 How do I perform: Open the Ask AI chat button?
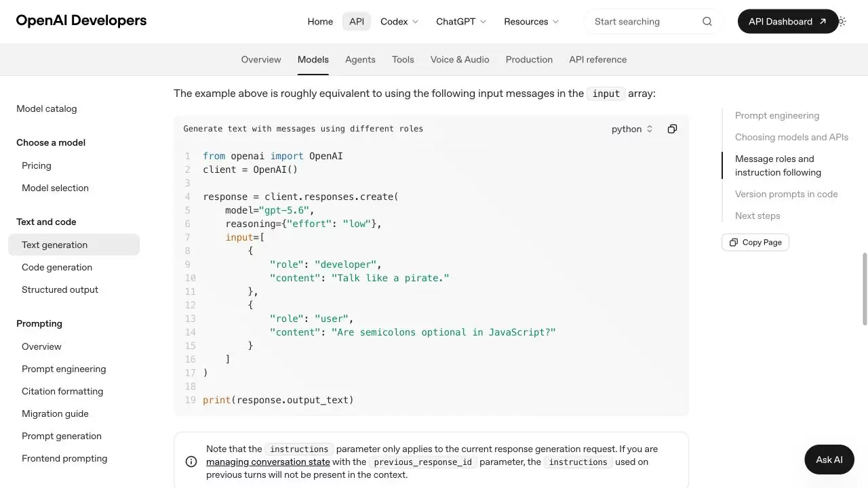[829, 460]
